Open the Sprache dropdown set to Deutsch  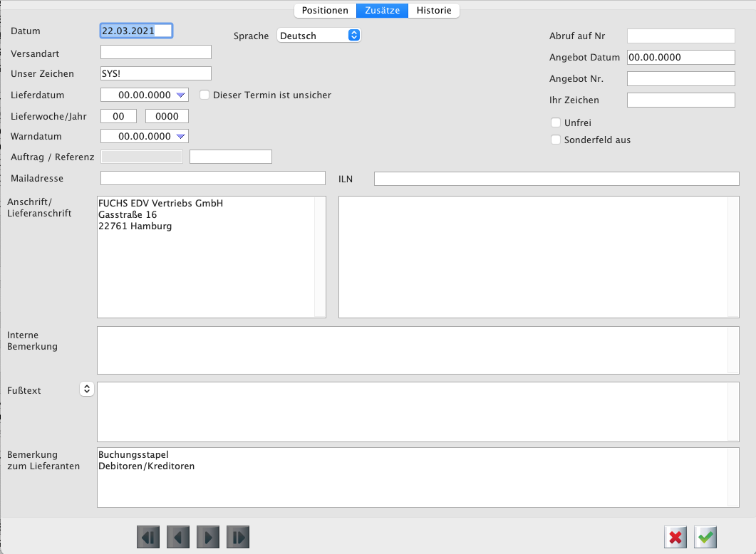[x=319, y=35]
